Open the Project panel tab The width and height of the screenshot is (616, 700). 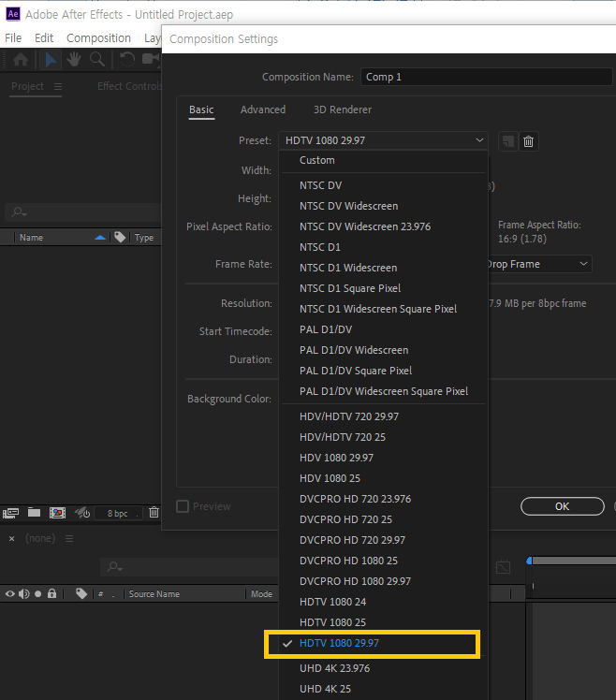click(x=27, y=86)
